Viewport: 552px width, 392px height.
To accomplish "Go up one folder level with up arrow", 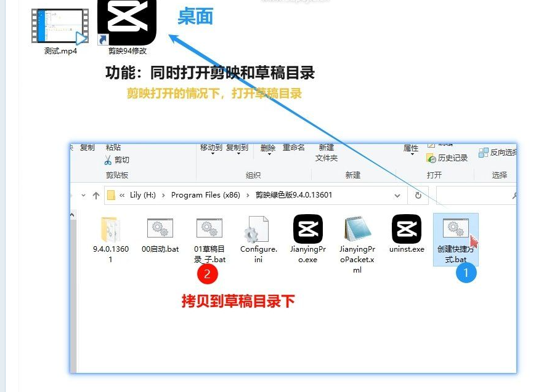I will (x=96, y=195).
